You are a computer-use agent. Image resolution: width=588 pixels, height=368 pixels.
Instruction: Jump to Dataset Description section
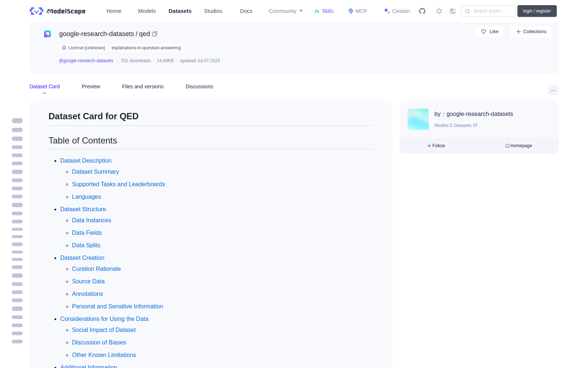point(86,160)
